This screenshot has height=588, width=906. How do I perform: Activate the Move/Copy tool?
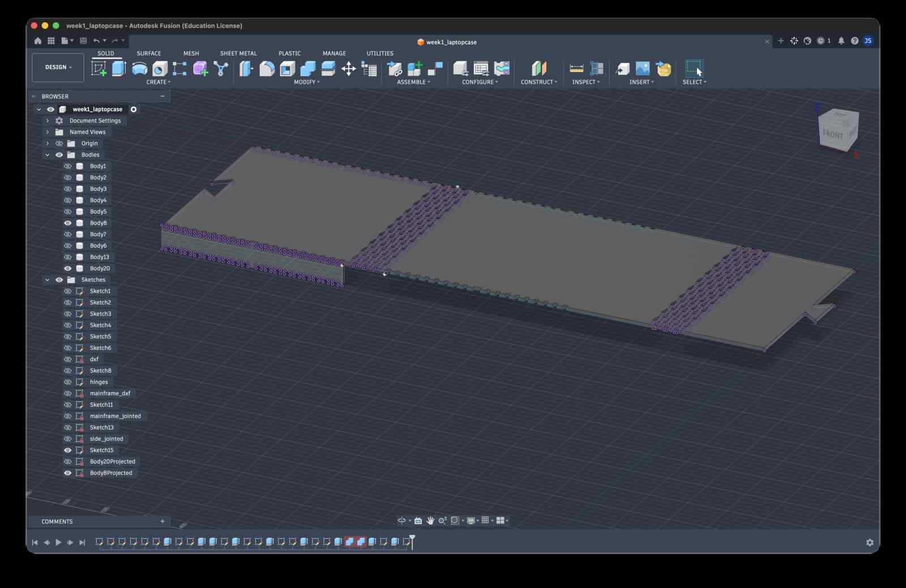click(348, 68)
